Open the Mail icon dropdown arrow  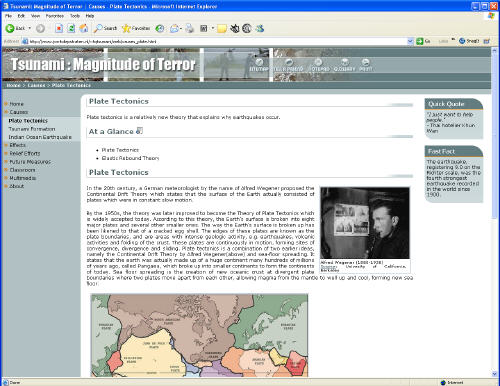(181, 29)
